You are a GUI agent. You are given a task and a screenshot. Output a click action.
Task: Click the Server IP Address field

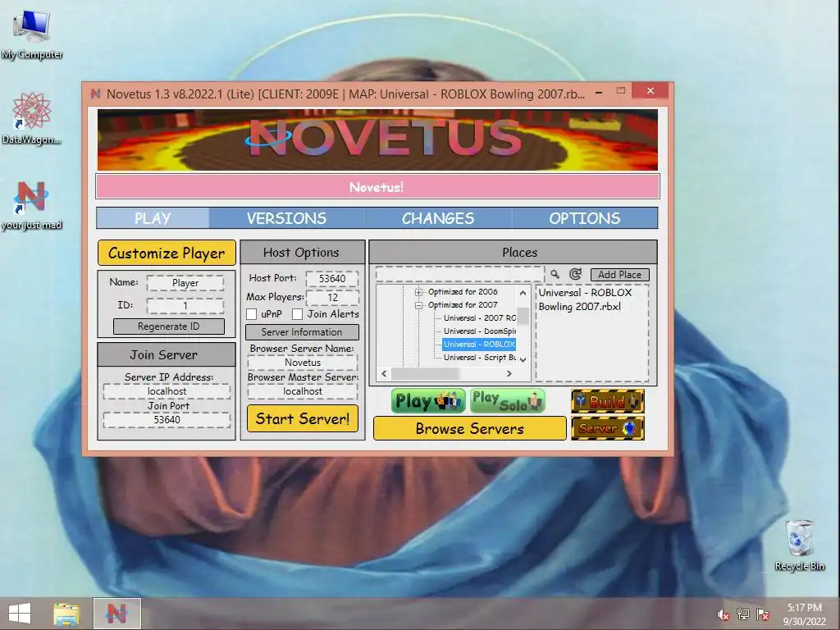tap(167, 391)
